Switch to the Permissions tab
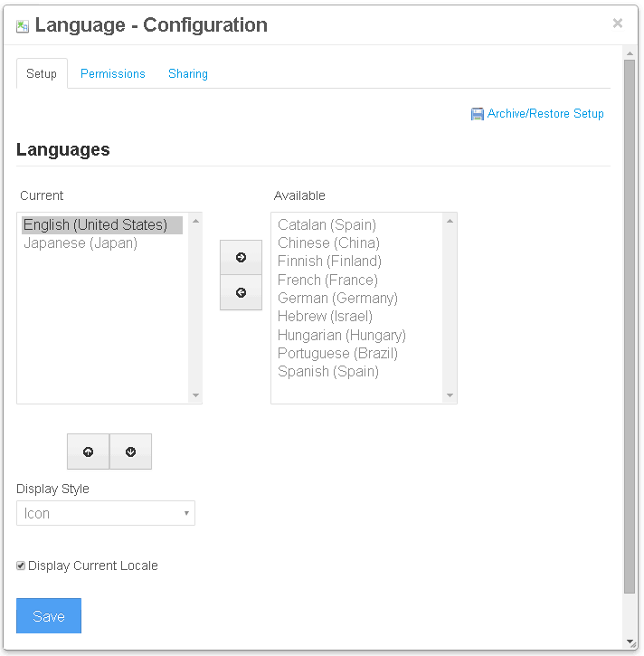This screenshot has width=644, height=656. [x=113, y=74]
